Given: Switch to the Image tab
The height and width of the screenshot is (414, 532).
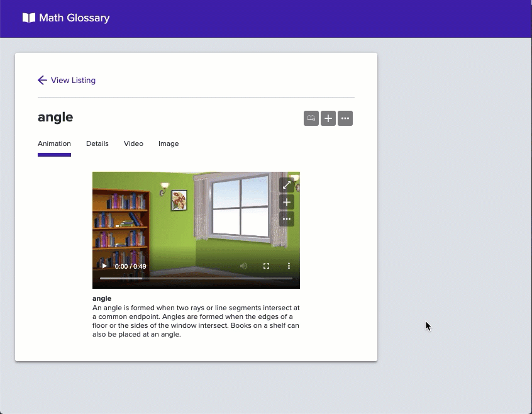Looking at the screenshot, I should coord(169,143).
